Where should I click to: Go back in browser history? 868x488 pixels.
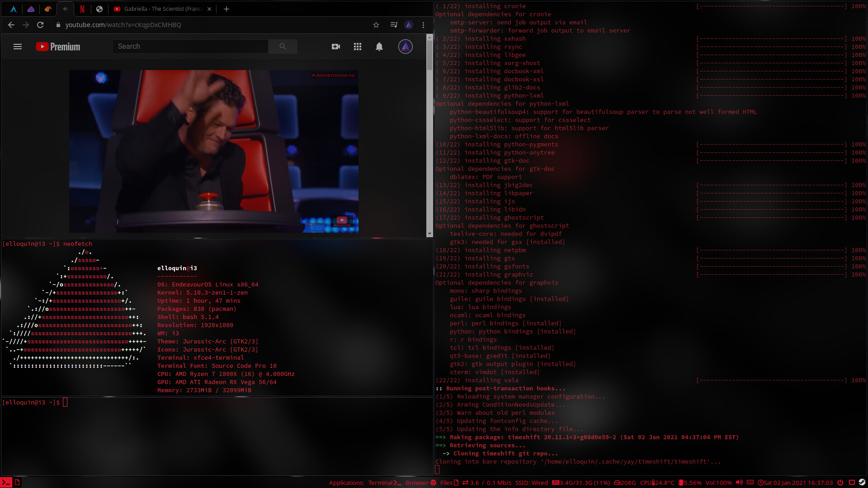tap(11, 25)
